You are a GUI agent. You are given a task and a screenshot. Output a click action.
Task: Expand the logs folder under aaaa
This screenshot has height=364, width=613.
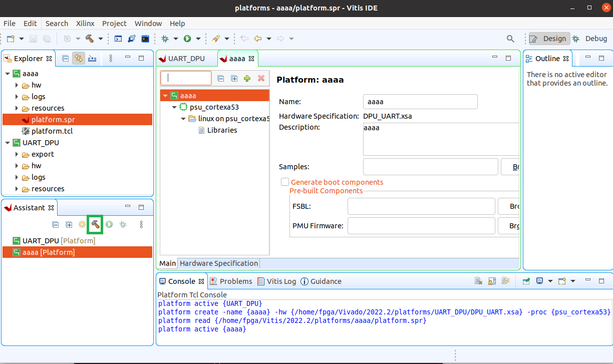pyautogui.click(x=17, y=97)
